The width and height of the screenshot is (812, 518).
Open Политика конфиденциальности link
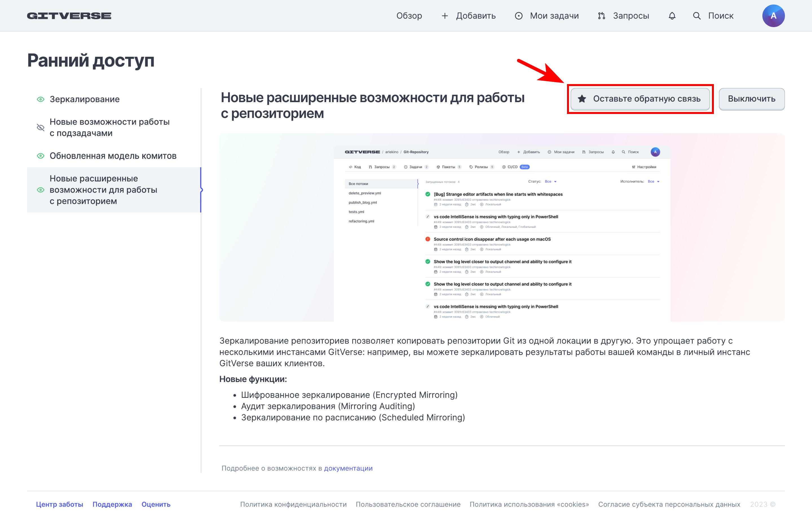click(x=294, y=504)
